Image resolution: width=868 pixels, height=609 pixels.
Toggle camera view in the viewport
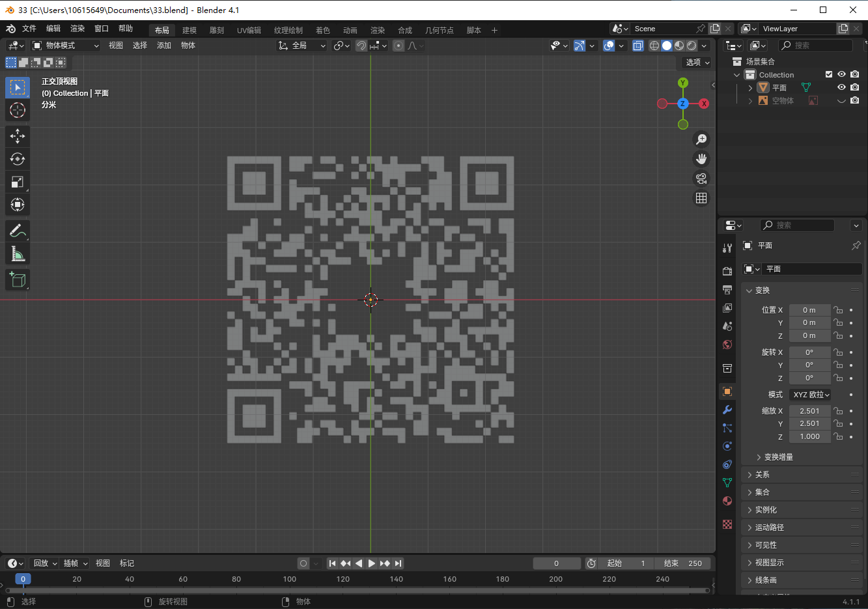[x=701, y=178]
